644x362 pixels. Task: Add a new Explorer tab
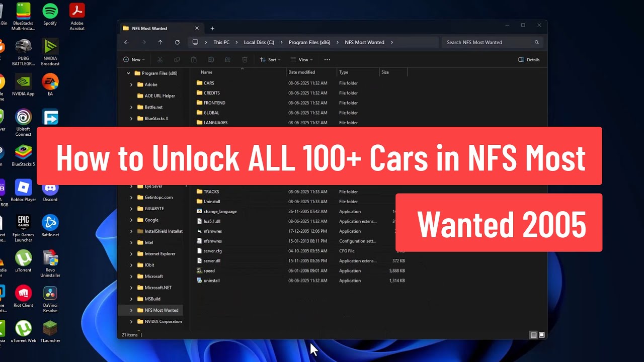(212, 28)
